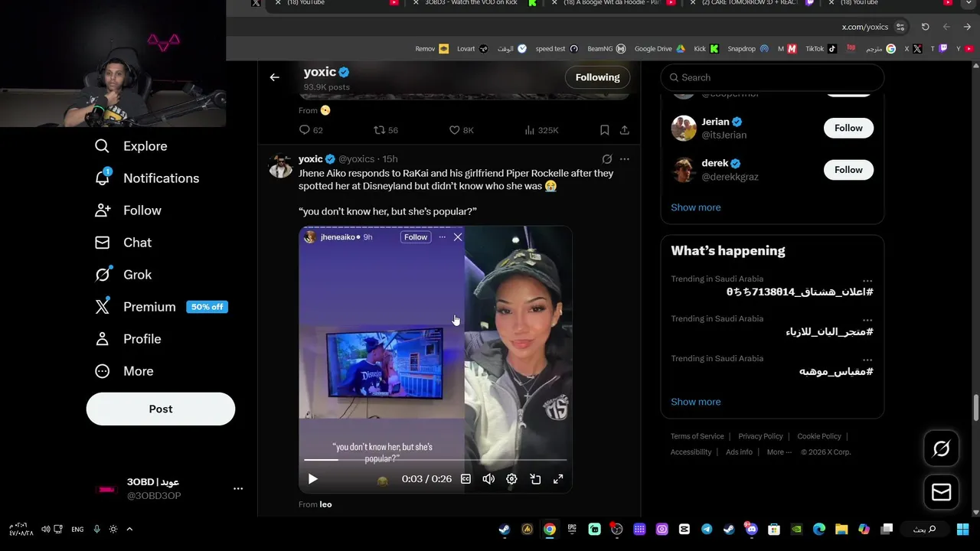
Task: Share the upper post
Action: [x=625, y=130]
